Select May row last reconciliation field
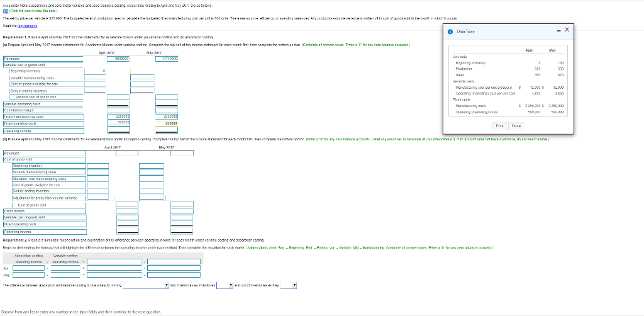 click(174, 274)
